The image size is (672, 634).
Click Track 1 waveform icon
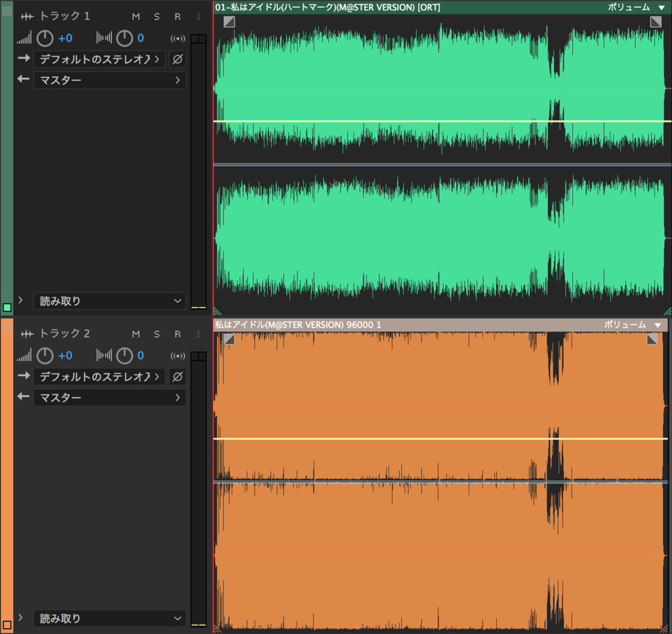point(27,16)
